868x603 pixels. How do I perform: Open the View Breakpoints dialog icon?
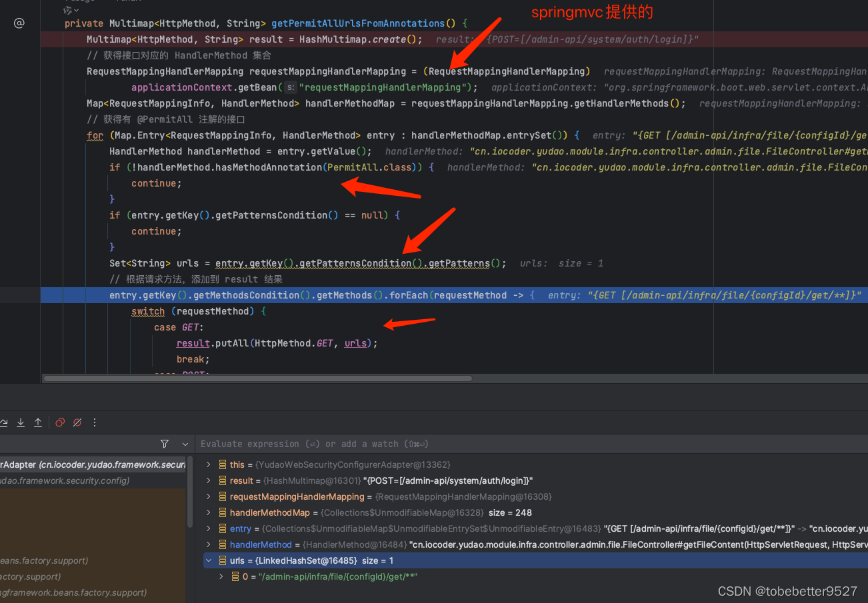60,422
